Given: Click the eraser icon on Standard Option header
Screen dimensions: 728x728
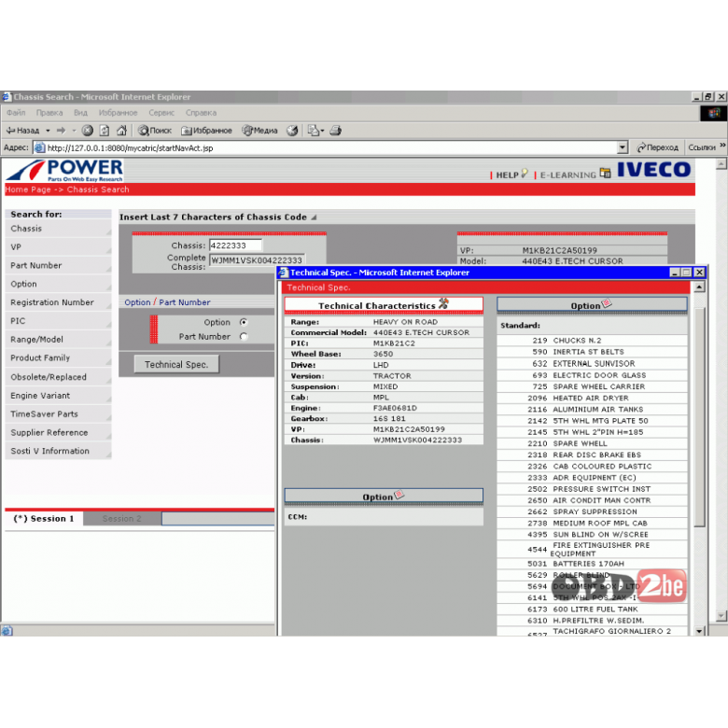Looking at the screenshot, I should [607, 303].
